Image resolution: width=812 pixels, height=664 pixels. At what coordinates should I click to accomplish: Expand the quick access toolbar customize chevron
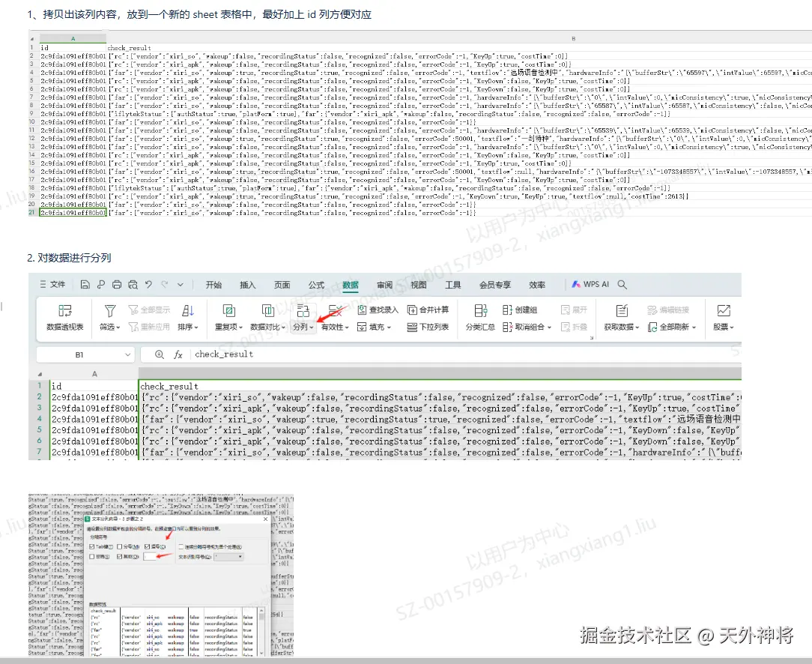click(181, 284)
